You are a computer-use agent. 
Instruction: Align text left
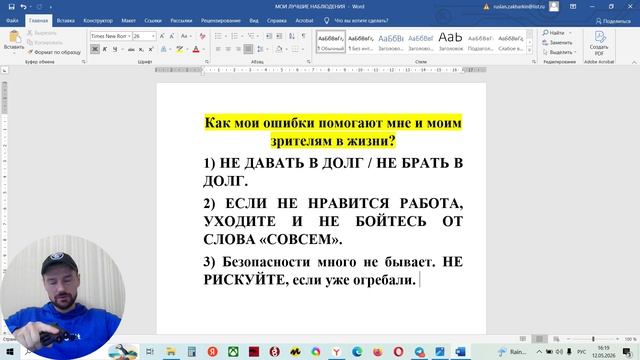(218, 49)
